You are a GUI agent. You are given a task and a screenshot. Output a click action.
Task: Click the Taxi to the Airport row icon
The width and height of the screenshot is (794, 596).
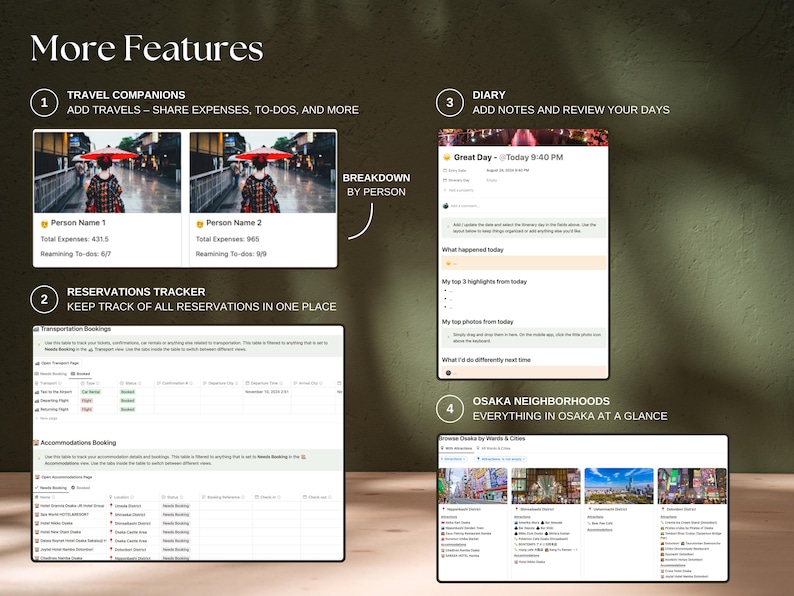coord(37,392)
